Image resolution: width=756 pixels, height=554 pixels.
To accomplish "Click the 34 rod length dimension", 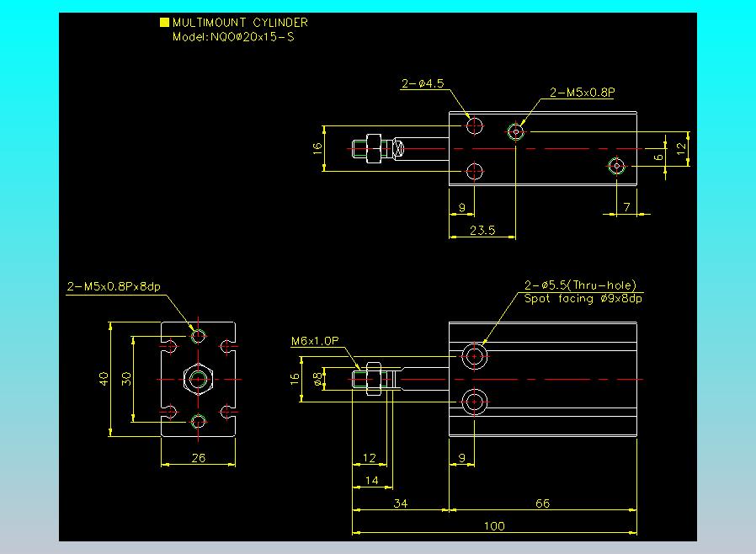I will point(400,503).
